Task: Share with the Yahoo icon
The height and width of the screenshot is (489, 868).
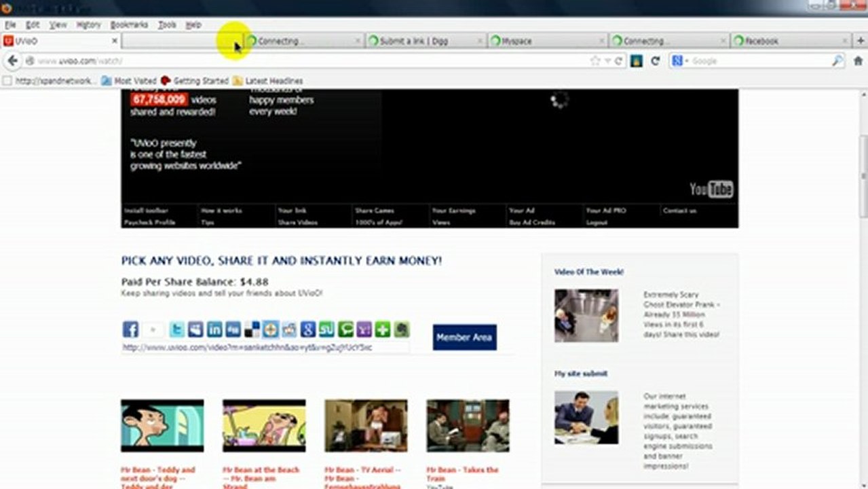Action: [x=364, y=329]
